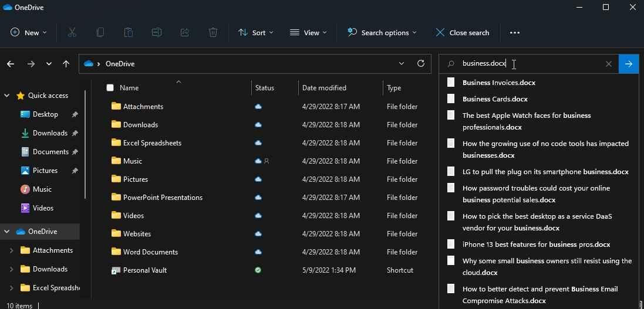Click the Delete trash can icon

[x=213, y=32]
